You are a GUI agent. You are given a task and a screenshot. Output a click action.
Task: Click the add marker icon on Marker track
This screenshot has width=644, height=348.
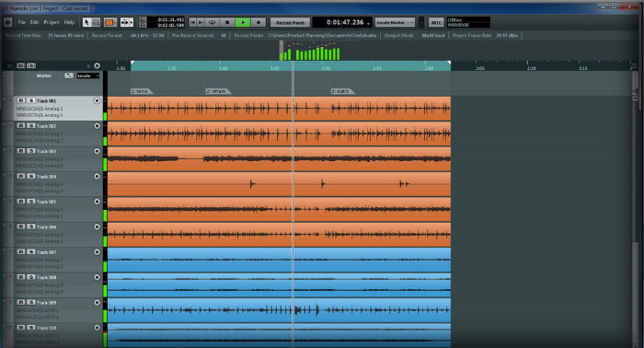pyautogui.click(x=69, y=75)
